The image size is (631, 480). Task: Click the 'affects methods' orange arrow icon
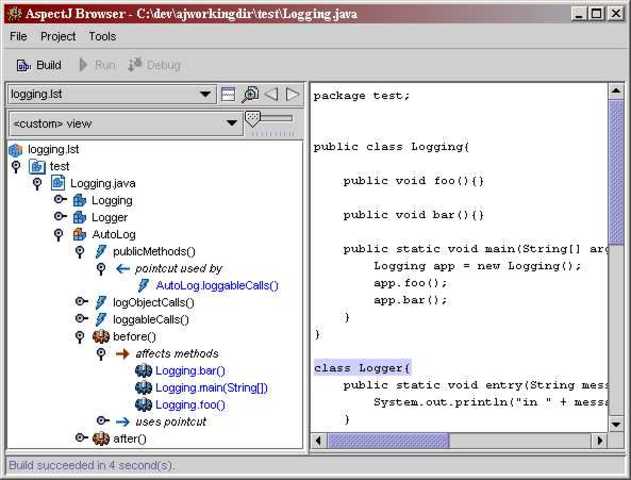coord(122,354)
